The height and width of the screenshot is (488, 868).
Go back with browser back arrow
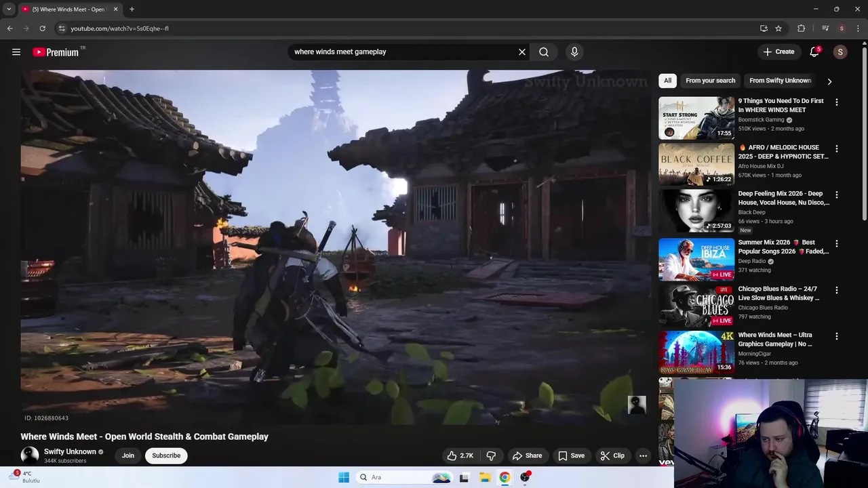point(10,28)
